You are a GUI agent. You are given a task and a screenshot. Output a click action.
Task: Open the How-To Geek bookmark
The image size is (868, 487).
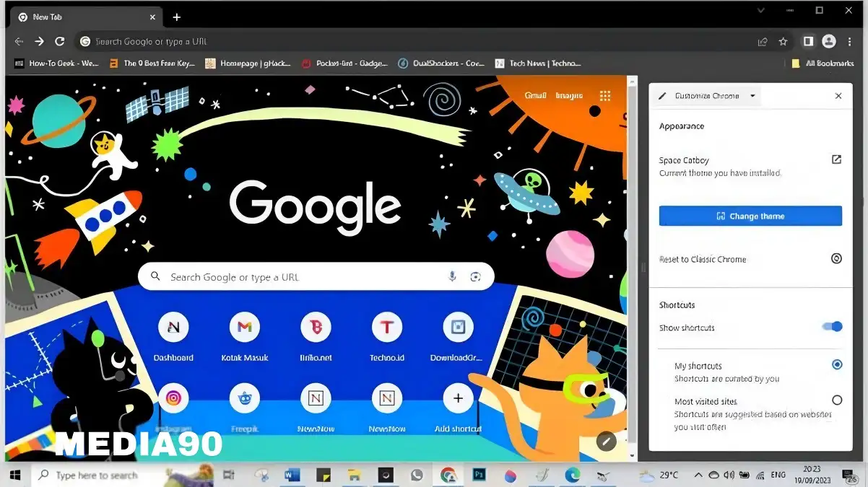pos(56,63)
